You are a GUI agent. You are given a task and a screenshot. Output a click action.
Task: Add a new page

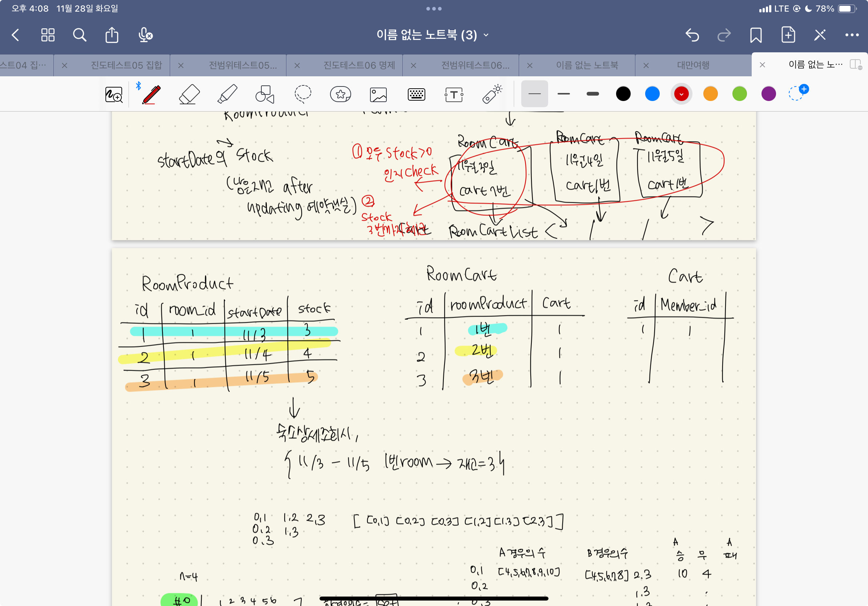click(x=788, y=35)
